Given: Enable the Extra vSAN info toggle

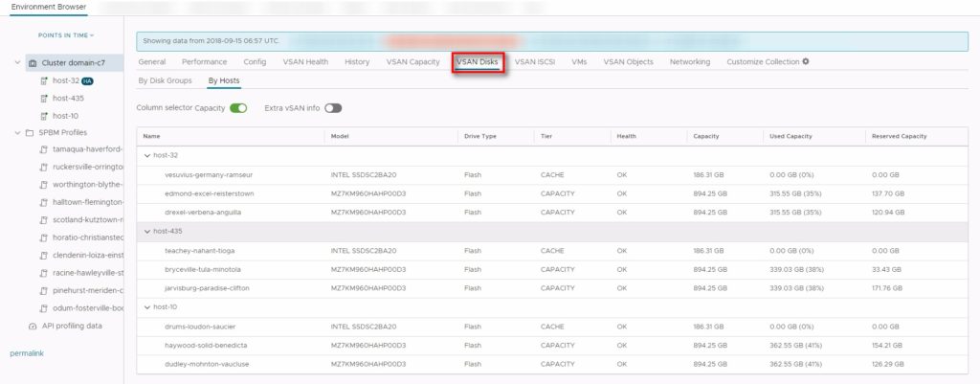Looking at the screenshot, I should click(x=333, y=108).
